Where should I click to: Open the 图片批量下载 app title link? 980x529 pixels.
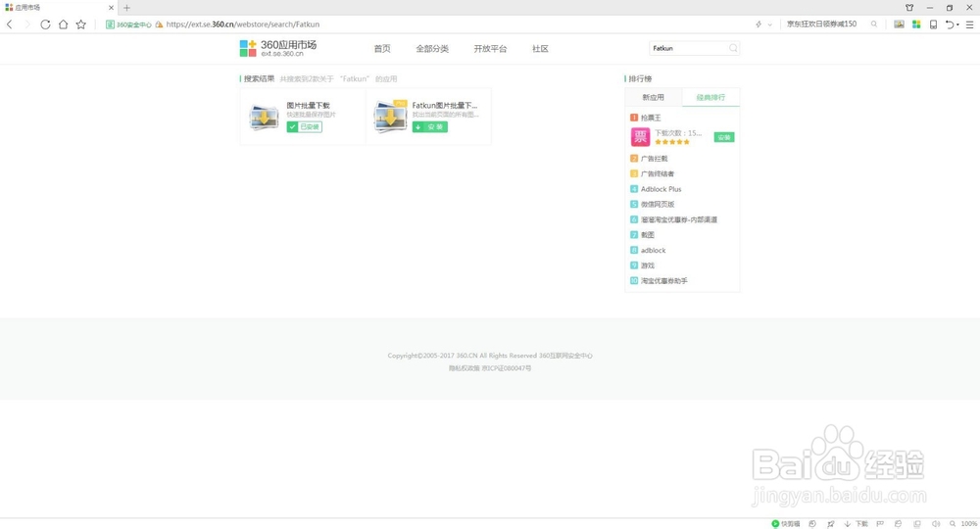click(x=308, y=106)
